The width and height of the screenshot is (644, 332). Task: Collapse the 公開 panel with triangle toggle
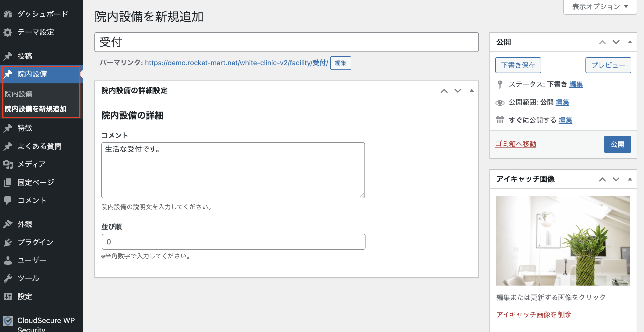click(630, 42)
